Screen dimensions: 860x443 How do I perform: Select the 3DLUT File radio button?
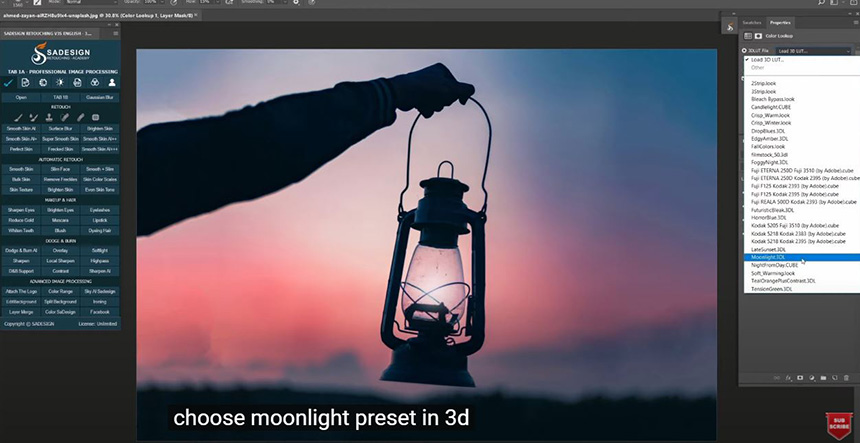click(x=744, y=51)
